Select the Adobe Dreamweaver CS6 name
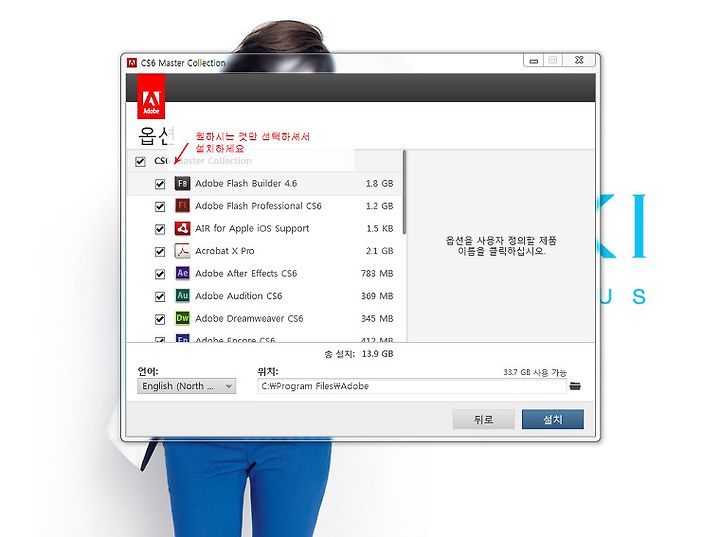 pos(249,318)
